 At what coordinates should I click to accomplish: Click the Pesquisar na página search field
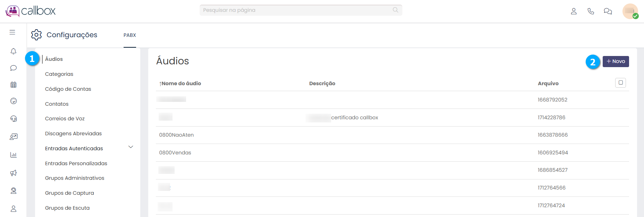pos(297,10)
